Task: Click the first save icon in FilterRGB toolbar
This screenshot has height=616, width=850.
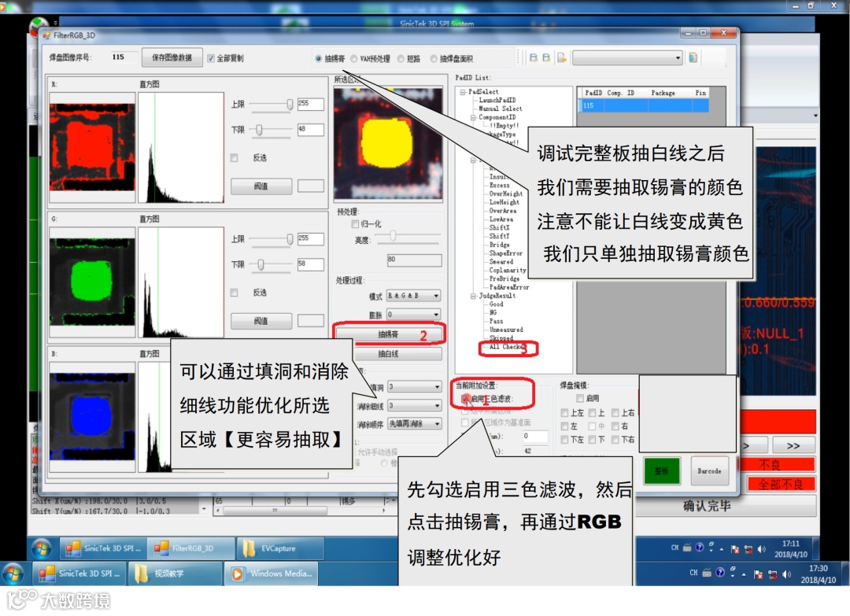Action: click(x=534, y=58)
